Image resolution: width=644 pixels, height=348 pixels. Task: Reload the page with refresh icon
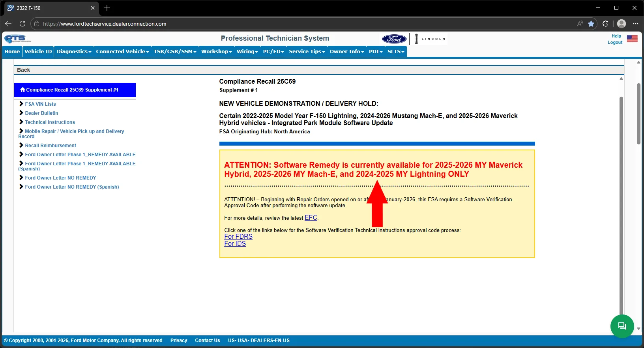tap(22, 24)
